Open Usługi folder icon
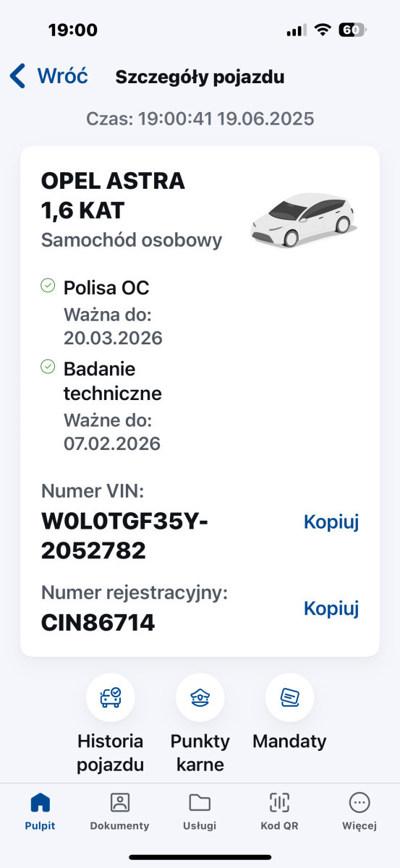The height and width of the screenshot is (868, 400). (x=200, y=802)
